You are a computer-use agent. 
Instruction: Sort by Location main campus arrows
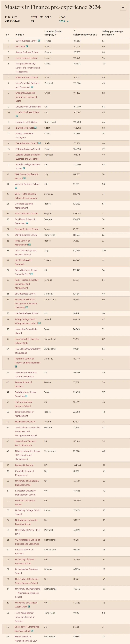click(55, 35)
